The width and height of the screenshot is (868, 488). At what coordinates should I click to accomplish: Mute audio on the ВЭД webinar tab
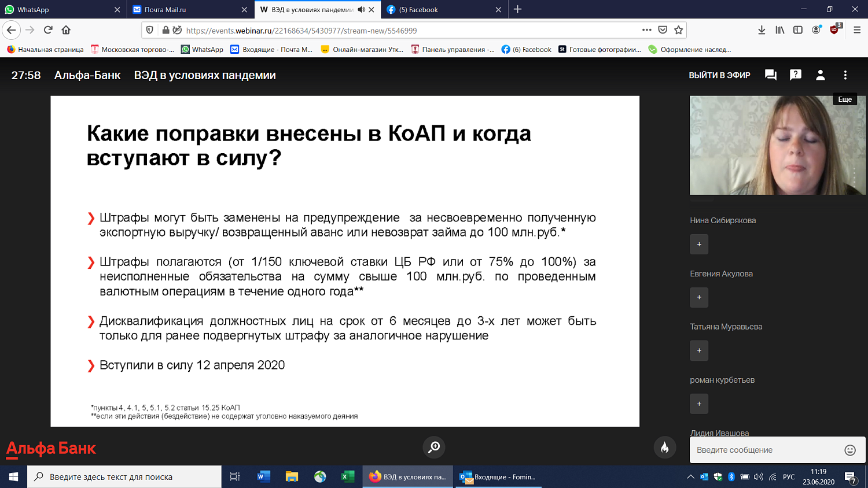(x=361, y=9)
